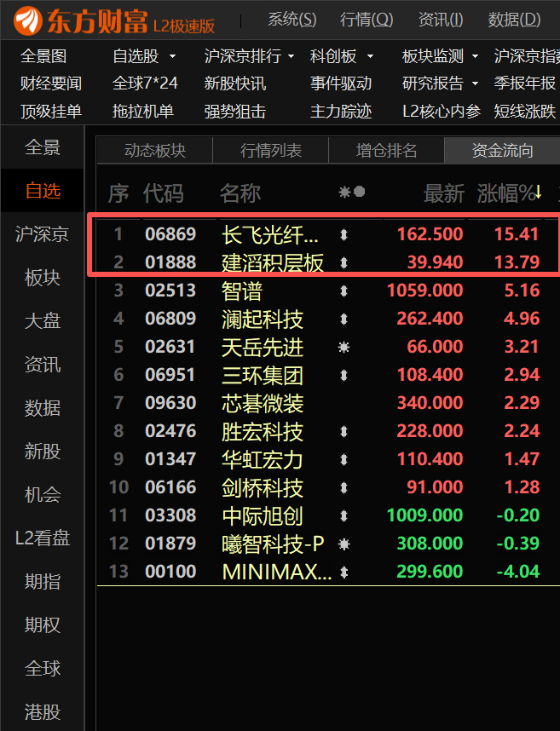The height and width of the screenshot is (731, 560).
Task: Sort by the 代码 column header
Action: click(x=163, y=193)
